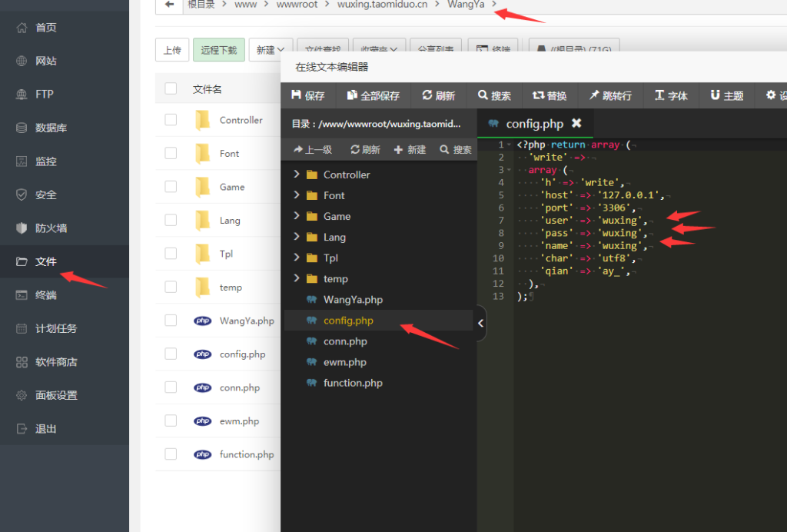
Task: Go to Firewall page in the sidebar
Action: pos(51,228)
